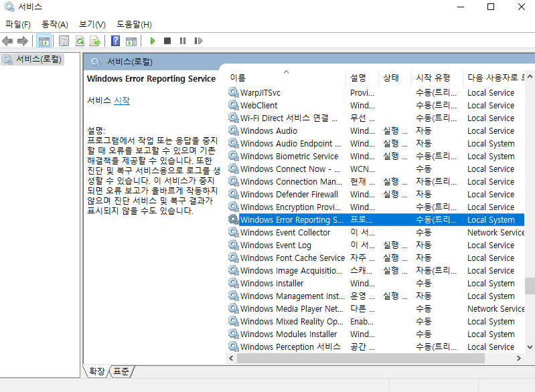Select Windows Connect Now service
Image resolution: width=535 pixels, height=392 pixels.
(x=376, y=169)
